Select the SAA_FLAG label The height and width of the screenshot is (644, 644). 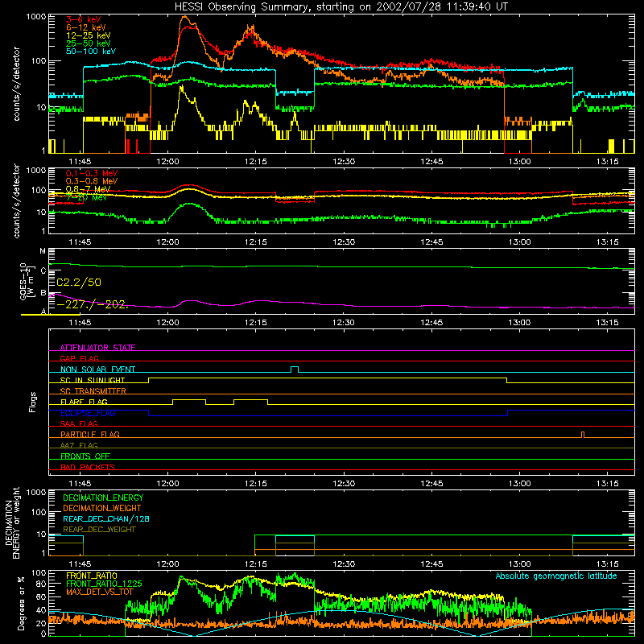79,423
